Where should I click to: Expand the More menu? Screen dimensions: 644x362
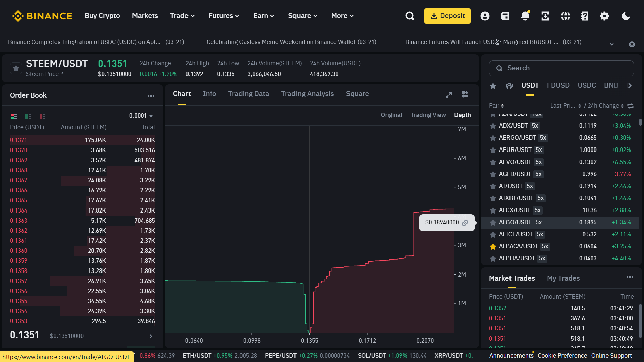pos(342,16)
